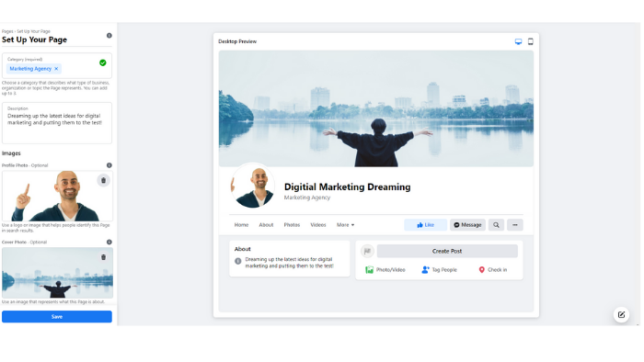Switch to desktop preview icon
The height and width of the screenshot is (362, 644).
coord(518,41)
